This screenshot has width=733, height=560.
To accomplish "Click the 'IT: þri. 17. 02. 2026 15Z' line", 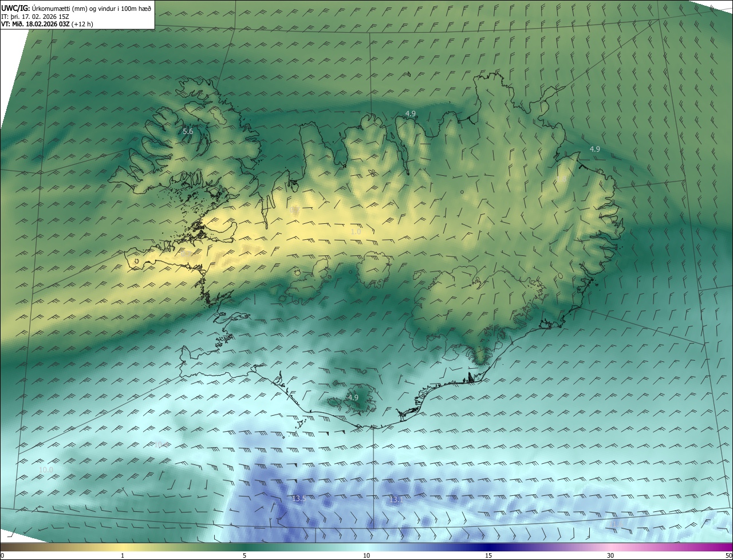I will (x=35, y=16).
